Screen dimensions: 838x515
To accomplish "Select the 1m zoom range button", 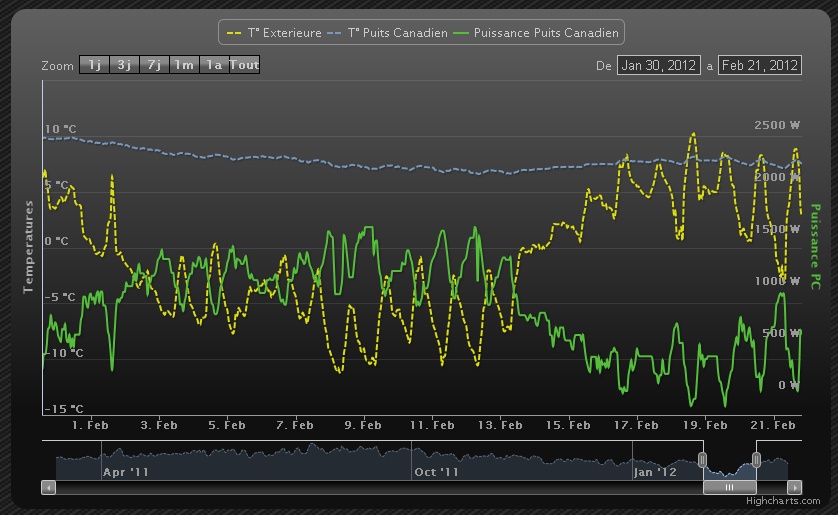I will point(184,65).
